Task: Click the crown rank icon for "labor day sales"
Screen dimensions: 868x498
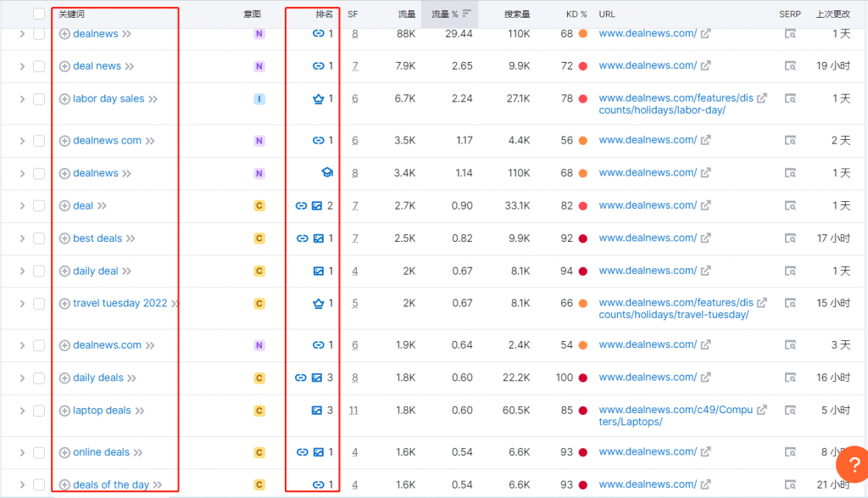Action: pyautogui.click(x=319, y=99)
